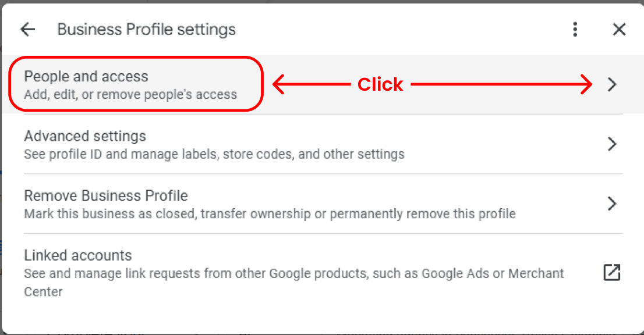The width and height of the screenshot is (644, 335).
Task: Open the Linked accounts external link icon
Action: coord(611,272)
